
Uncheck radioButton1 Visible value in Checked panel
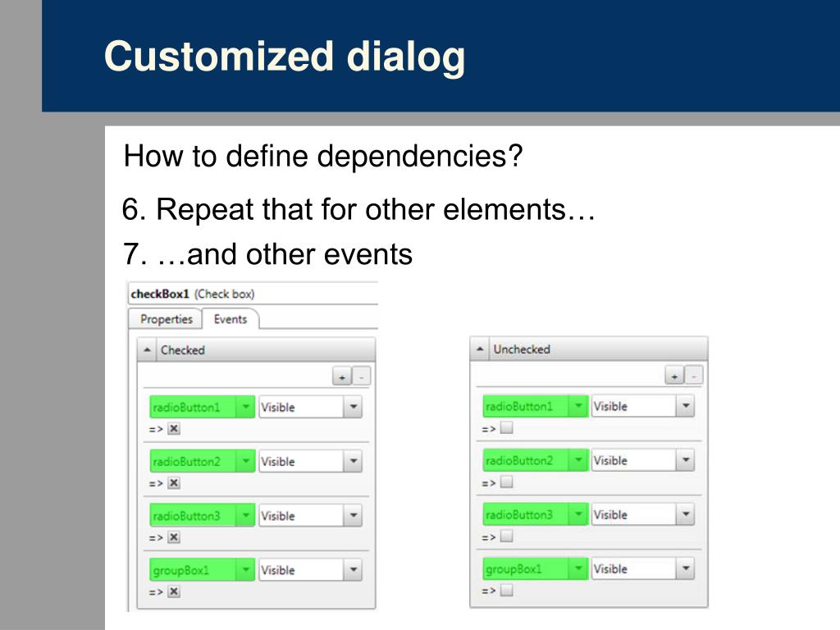[x=174, y=428]
